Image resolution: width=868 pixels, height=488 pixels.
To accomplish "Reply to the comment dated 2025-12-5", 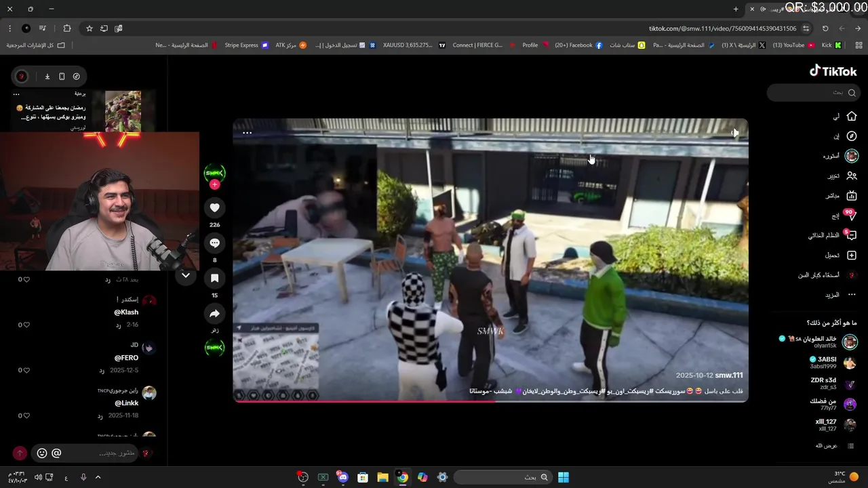I will 102,371.
